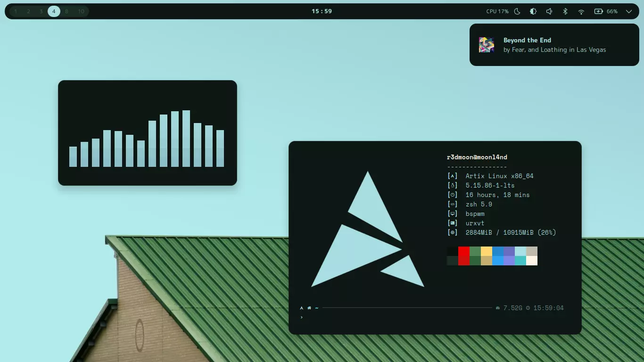Switch to workspace 1

pyautogui.click(x=16, y=11)
